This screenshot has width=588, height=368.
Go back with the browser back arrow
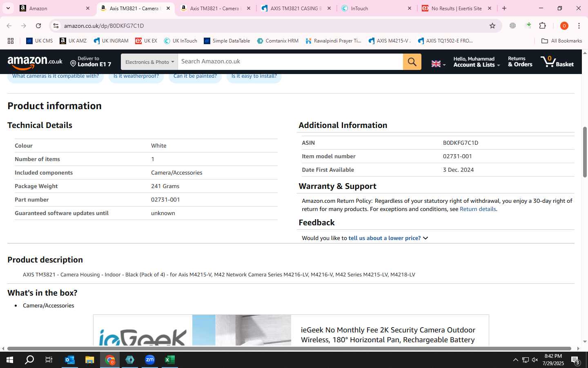[9, 26]
